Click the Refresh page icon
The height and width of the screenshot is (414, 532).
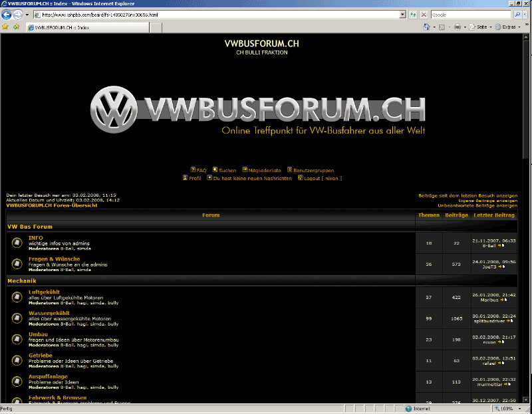[413, 15]
